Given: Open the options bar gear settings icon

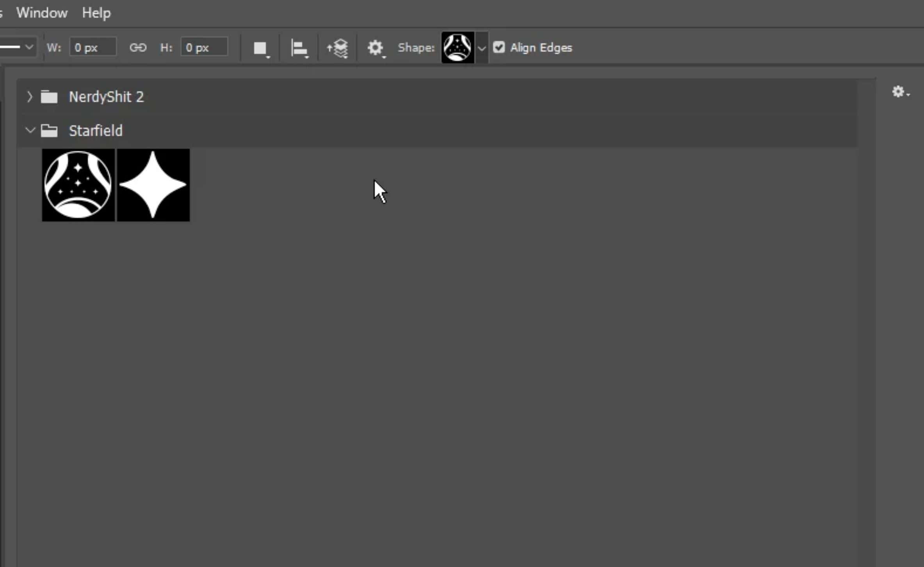Looking at the screenshot, I should click(375, 48).
